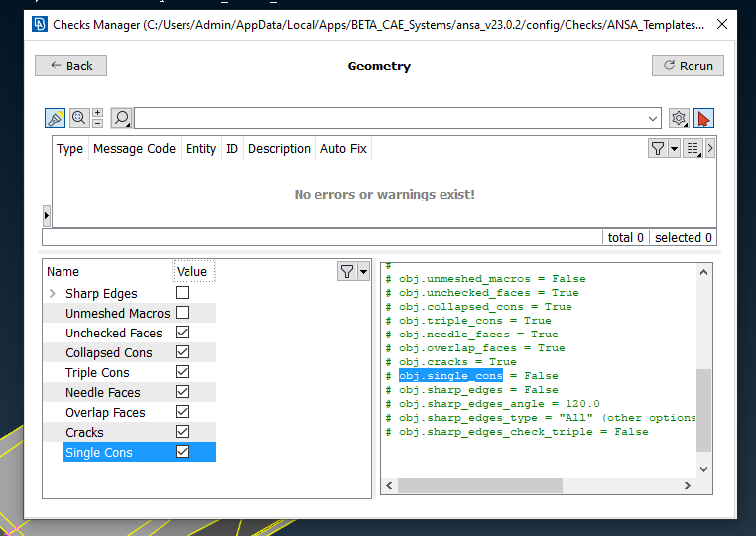
Task: Enable the Sharp Edges checkbox
Action: pyautogui.click(x=183, y=293)
